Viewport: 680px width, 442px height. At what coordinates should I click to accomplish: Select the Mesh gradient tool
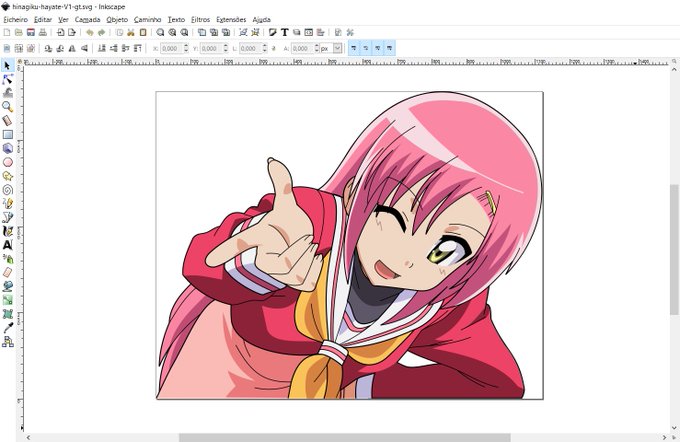pyautogui.click(x=7, y=314)
